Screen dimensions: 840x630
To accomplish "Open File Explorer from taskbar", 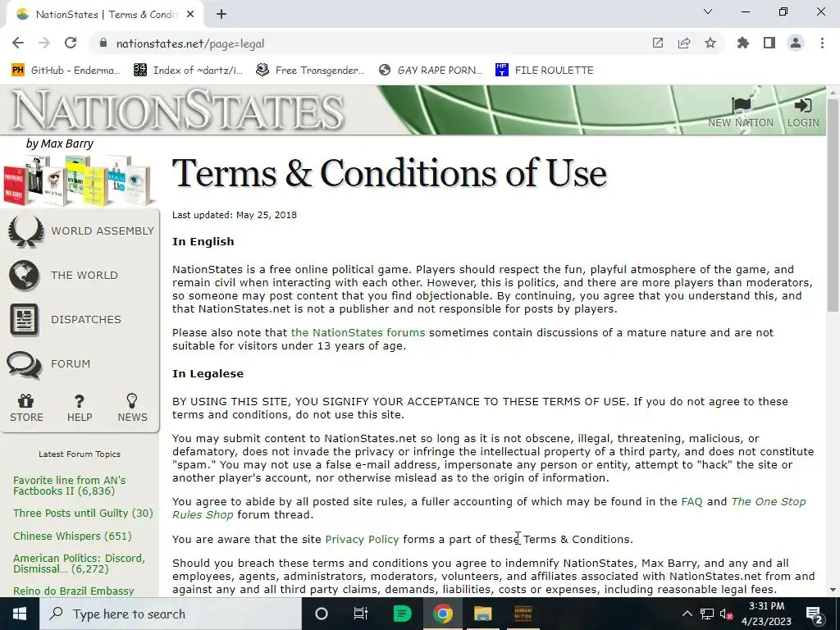I will [482, 614].
